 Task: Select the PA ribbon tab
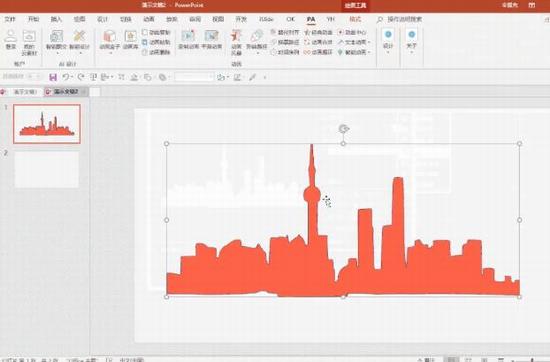point(311,19)
